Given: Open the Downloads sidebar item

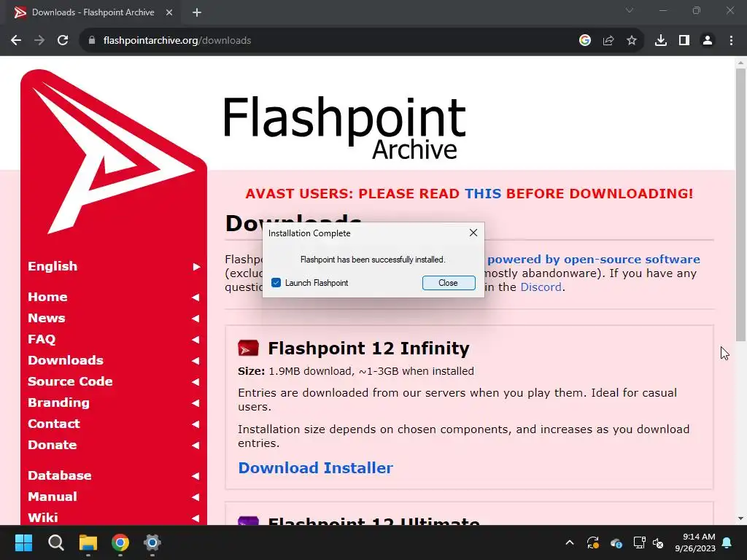Looking at the screenshot, I should coord(66,360).
